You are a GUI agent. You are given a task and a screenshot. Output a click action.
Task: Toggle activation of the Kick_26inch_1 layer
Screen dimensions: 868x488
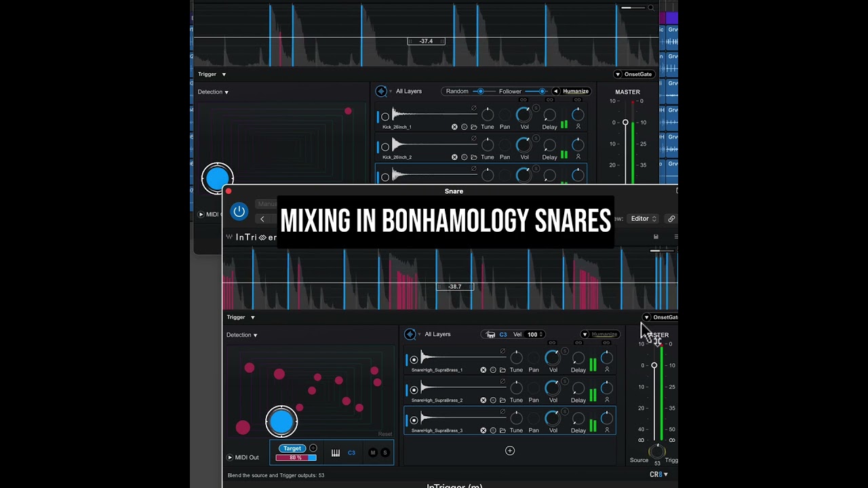pyautogui.click(x=385, y=117)
